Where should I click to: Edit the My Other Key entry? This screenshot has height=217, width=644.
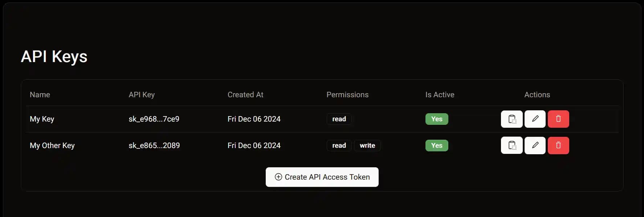[x=534, y=145]
